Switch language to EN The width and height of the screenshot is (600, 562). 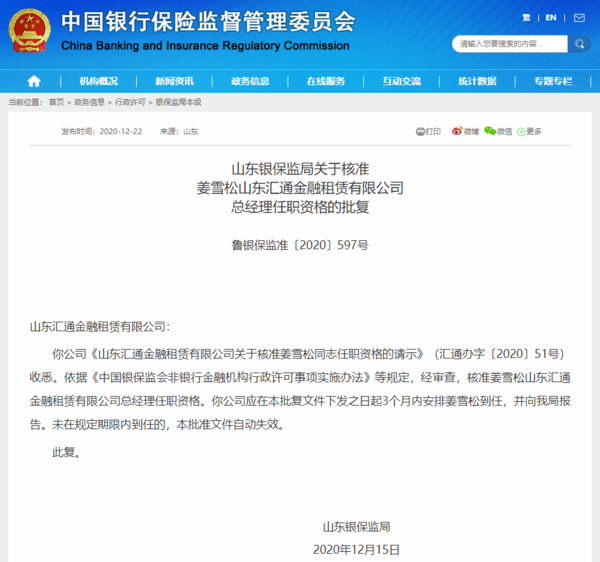(550, 18)
